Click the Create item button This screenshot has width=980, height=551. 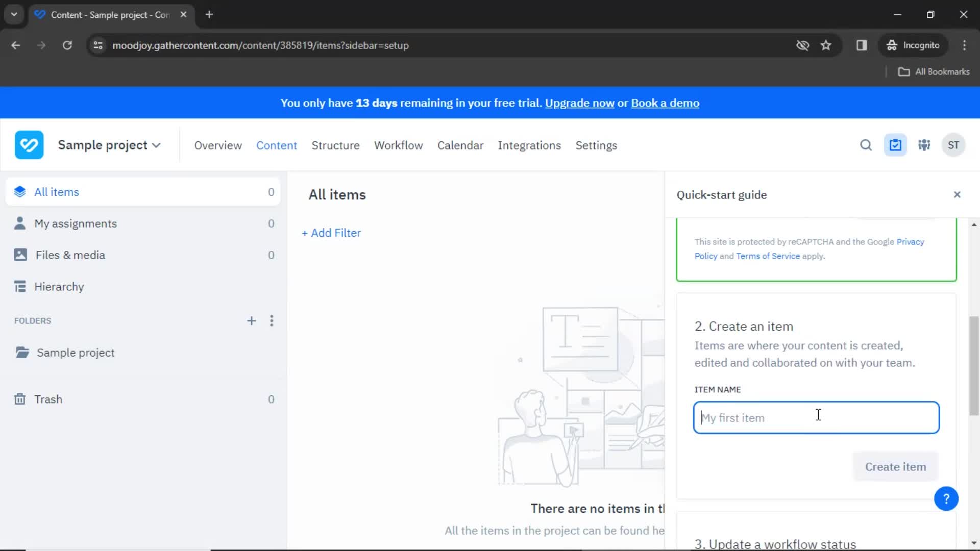pyautogui.click(x=896, y=466)
